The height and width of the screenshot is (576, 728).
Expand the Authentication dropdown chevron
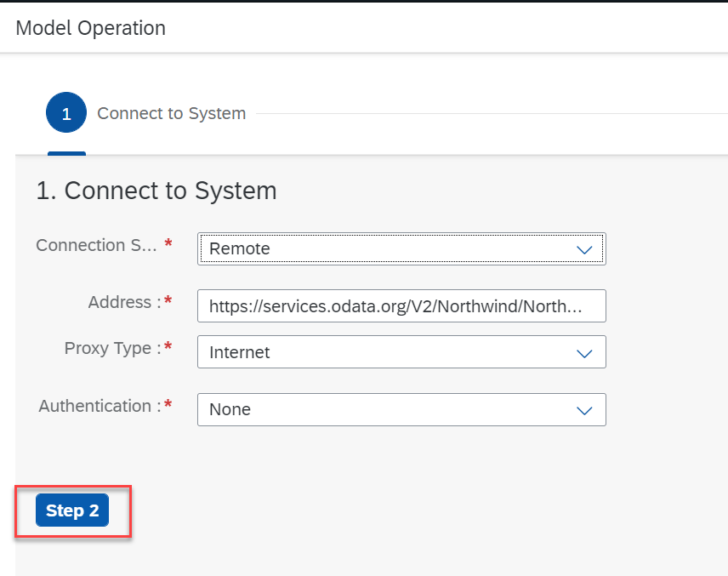coord(584,410)
